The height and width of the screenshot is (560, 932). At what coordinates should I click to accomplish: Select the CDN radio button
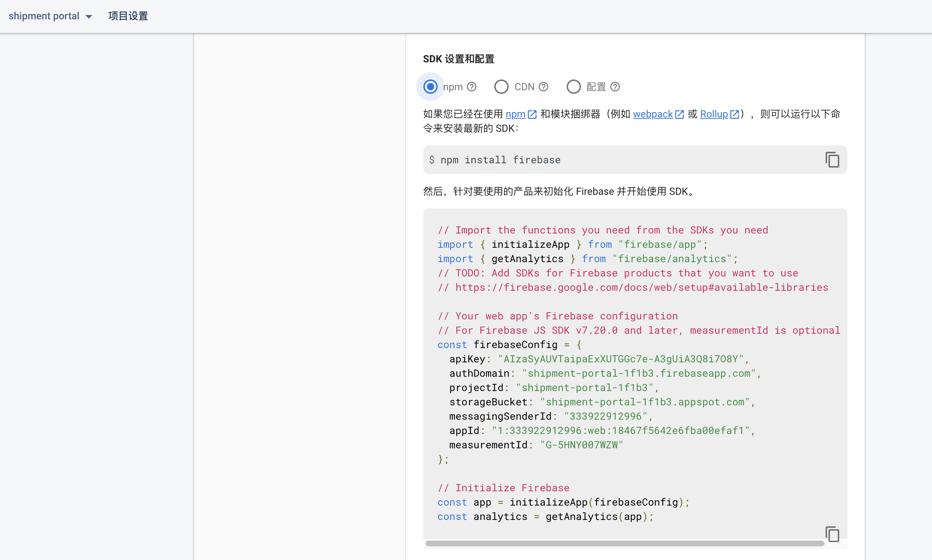[501, 87]
